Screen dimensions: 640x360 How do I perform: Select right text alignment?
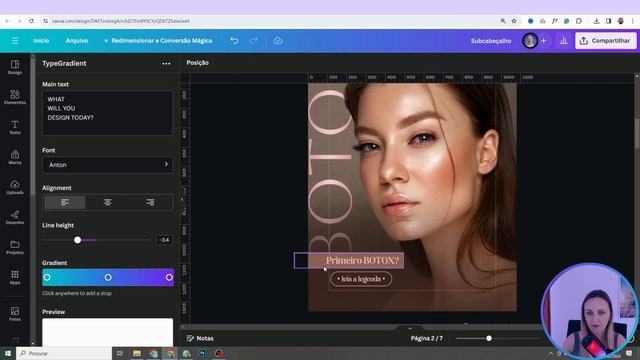point(150,202)
